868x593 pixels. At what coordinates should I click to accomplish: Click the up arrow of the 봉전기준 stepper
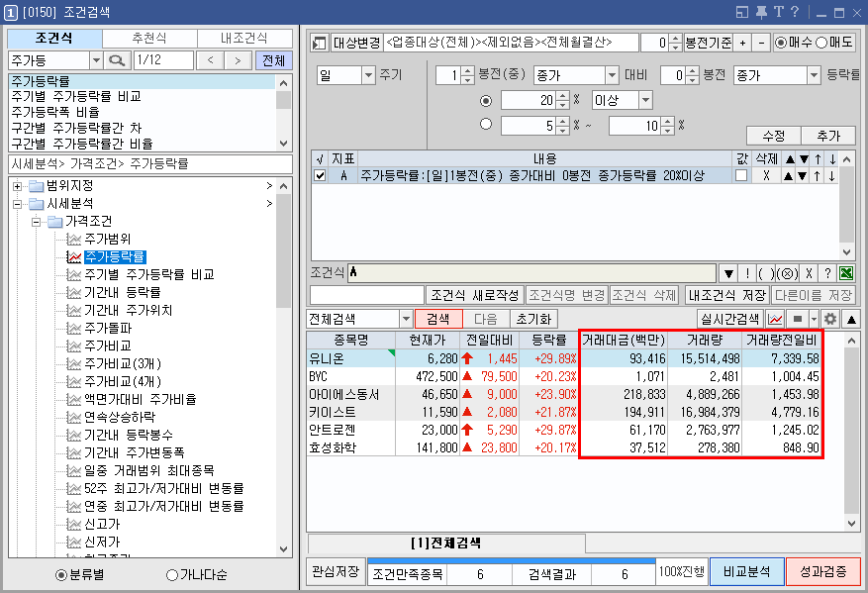(675, 40)
